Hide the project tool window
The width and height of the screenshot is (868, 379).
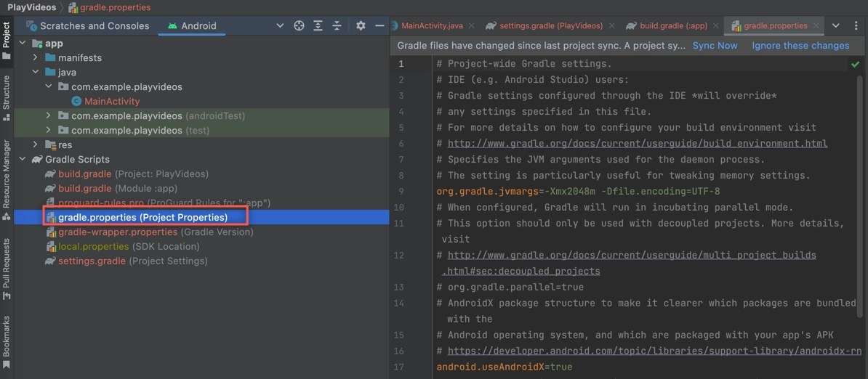coord(379,25)
